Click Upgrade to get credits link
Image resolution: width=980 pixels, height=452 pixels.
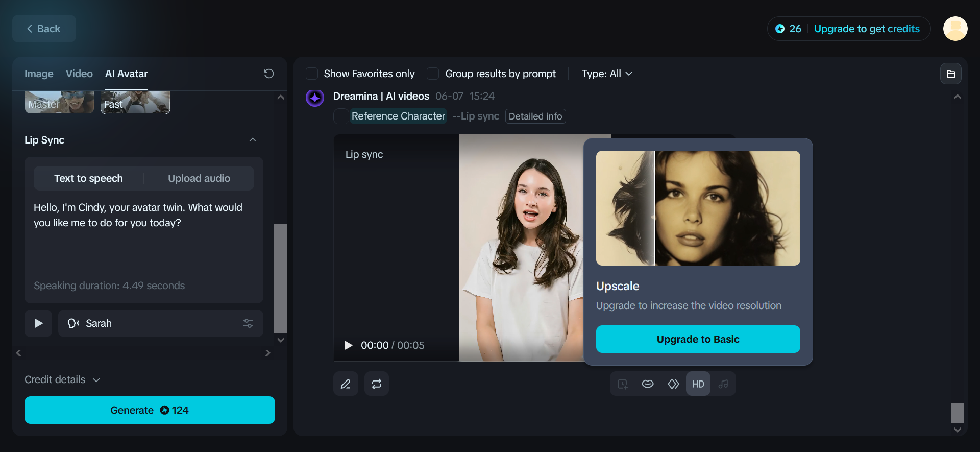click(867, 29)
